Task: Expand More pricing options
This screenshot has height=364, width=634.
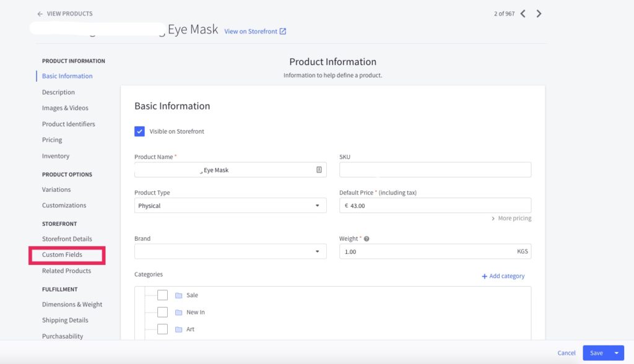Action: pos(511,219)
